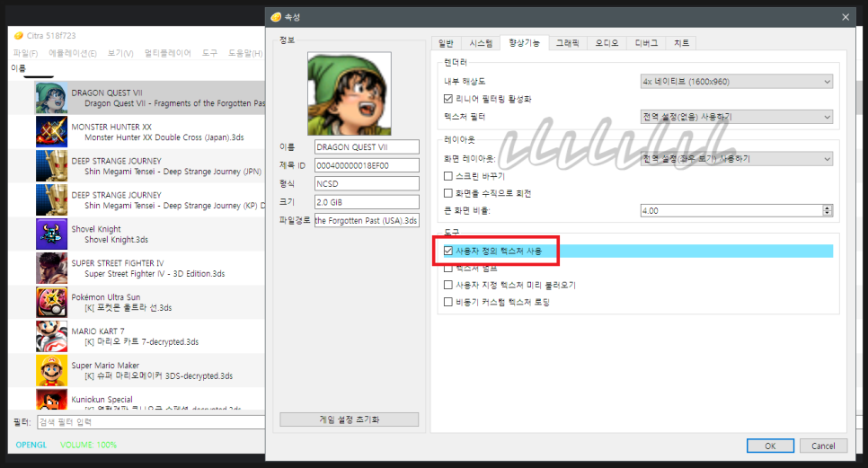Select '[K] 슈퍼 마리오메이커 3DS-decrypted.3ds' text
This screenshot has height=468, width=868.
[x=158, y=376]
